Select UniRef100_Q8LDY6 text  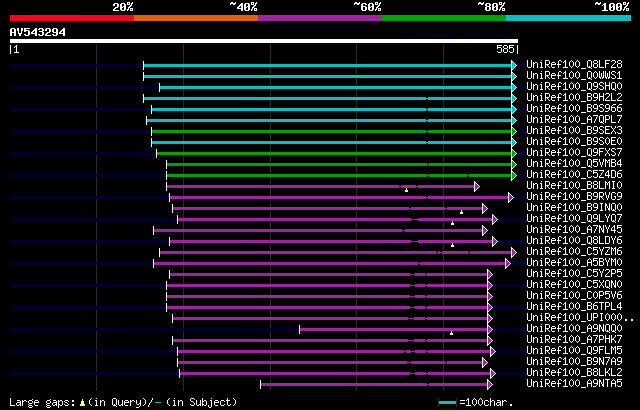[x=574, y=241]
